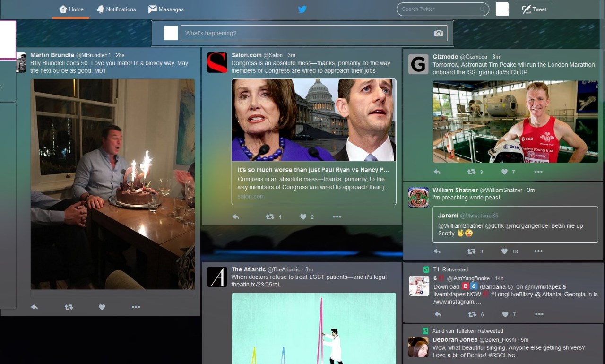Click The Atlantic avatar icon
This screenshot has height=364, width=605.
click(x=217, y=277)
